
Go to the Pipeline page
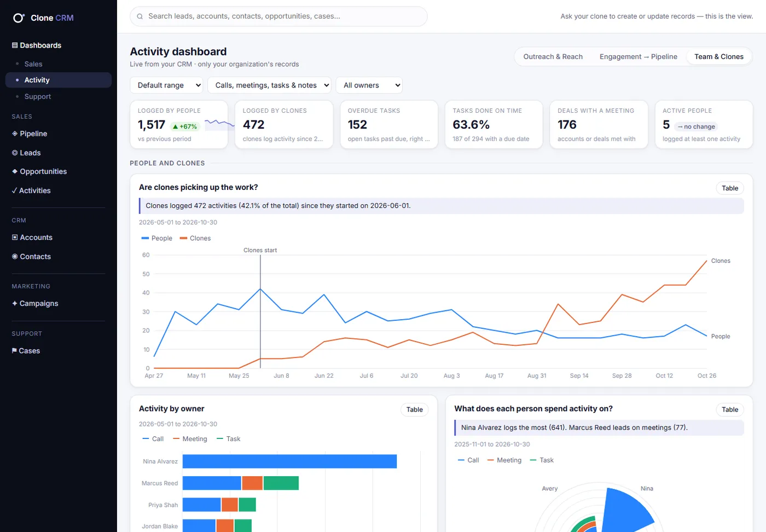click(59, 134)
